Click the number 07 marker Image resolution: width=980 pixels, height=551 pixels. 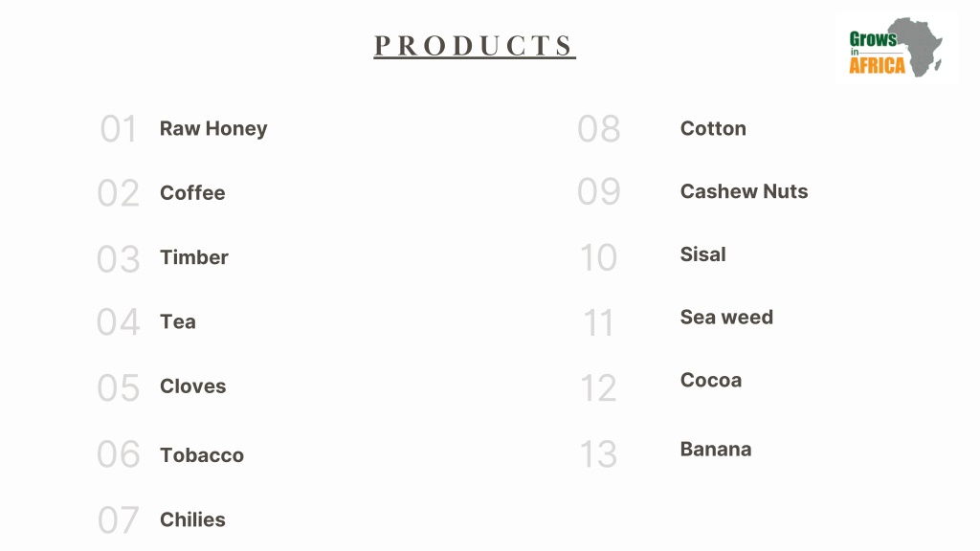(x=118, y=519)
